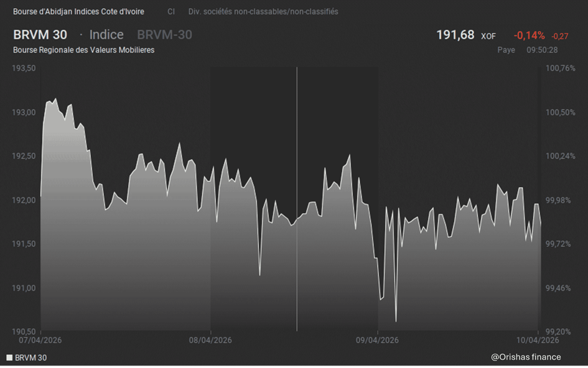This screenshot has width=588, height=368.
Task: Select the CI country code label
Action: pos(171,12)
